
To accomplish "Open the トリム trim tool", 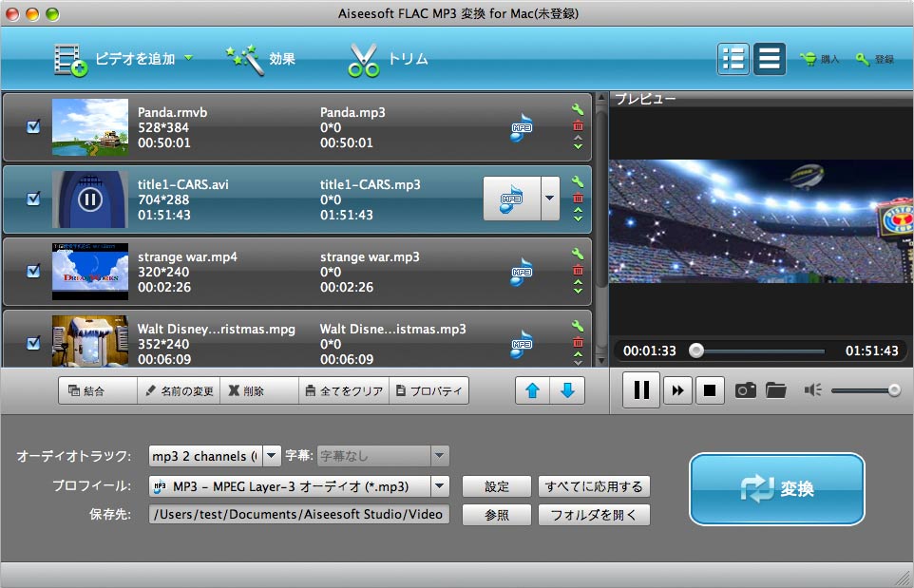I will (388, 59).
